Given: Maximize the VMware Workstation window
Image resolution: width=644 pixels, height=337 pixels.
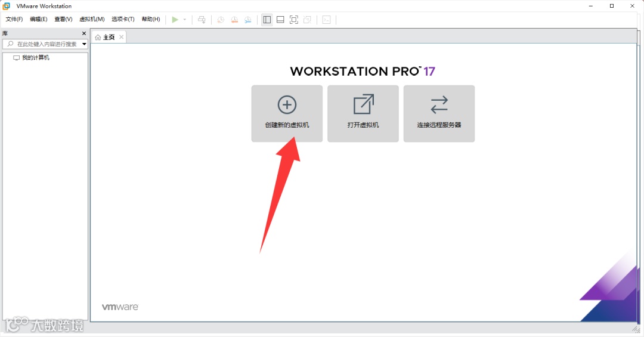Looking at the screenshot, I should [612, 6].
